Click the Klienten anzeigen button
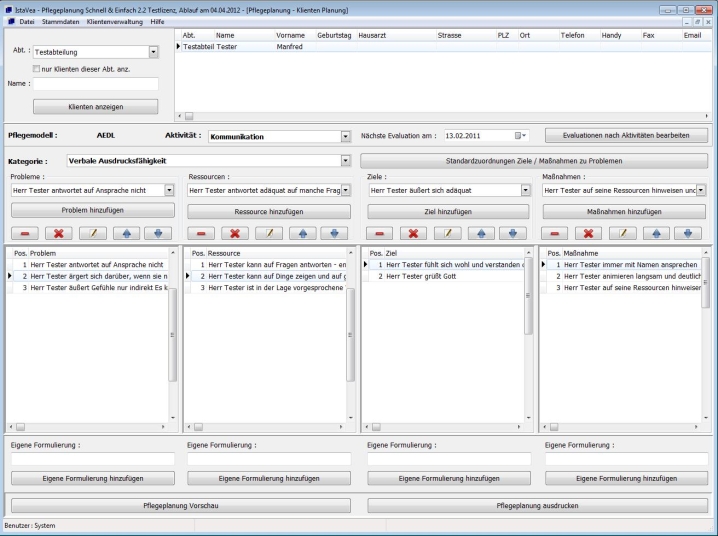 [x=95, y=106]
